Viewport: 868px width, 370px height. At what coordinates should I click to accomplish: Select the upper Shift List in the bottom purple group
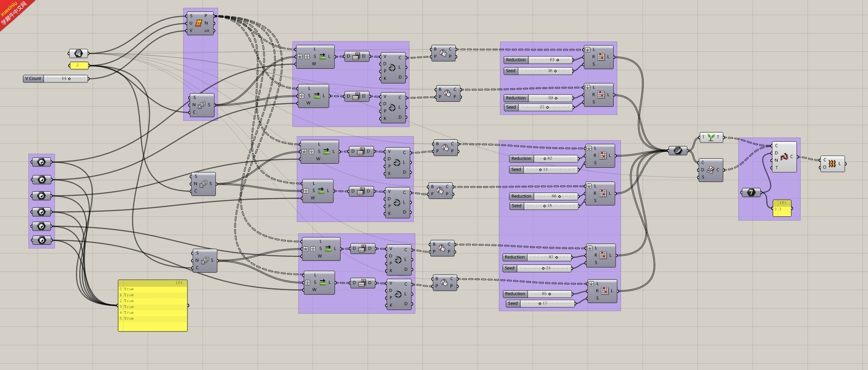click(321, 249)
